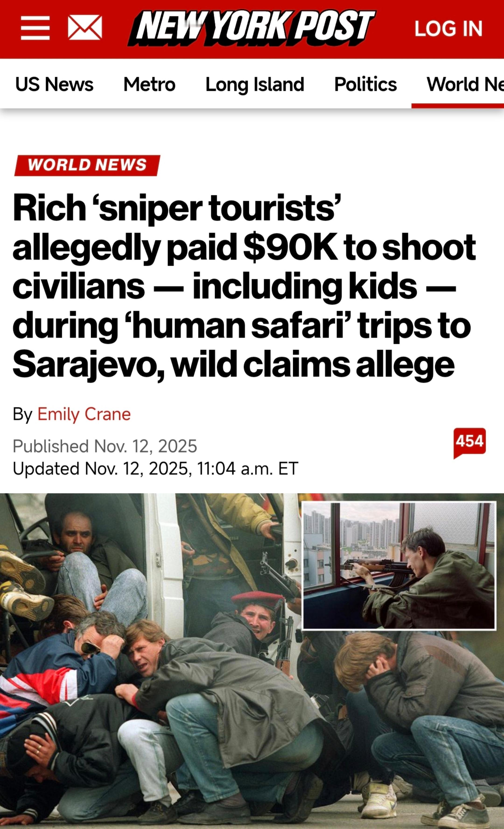Click the 'By' byline label

click(x=23, y=414)
